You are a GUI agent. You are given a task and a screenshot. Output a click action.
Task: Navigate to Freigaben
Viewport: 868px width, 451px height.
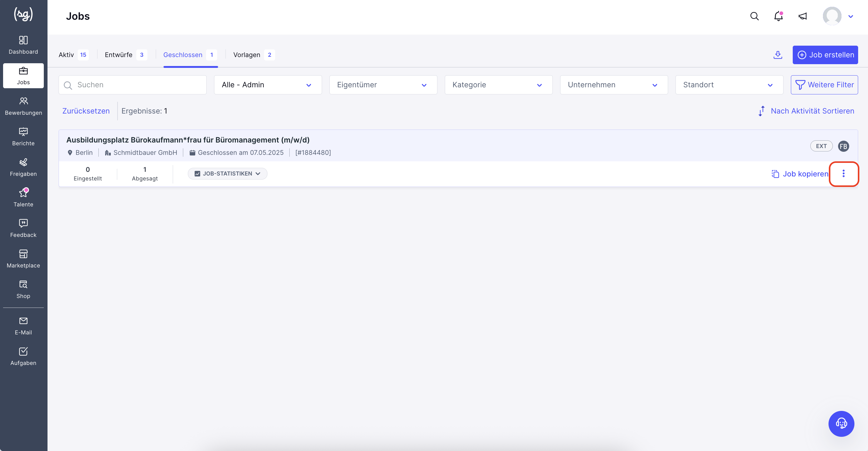pos(23,167)
